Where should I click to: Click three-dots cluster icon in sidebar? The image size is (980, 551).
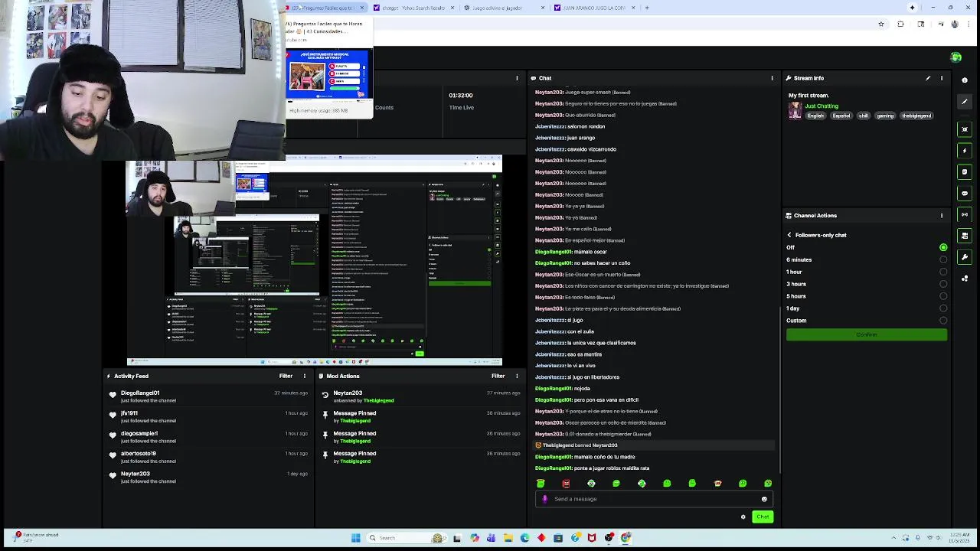[965, 279]
